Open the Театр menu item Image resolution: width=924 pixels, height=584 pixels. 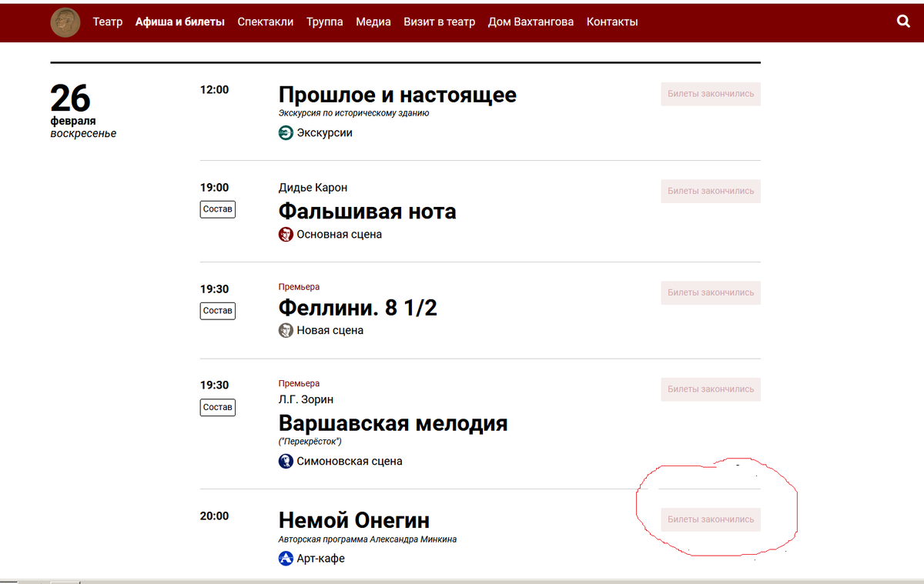[x=108, y=22]
